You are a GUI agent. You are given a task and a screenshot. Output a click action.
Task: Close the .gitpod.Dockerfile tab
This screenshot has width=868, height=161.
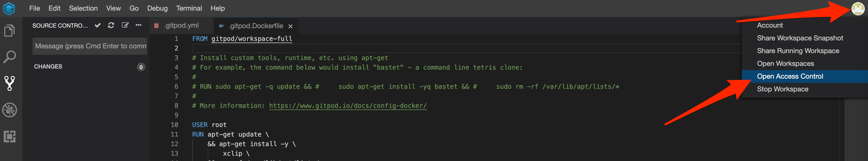[290, 26]
